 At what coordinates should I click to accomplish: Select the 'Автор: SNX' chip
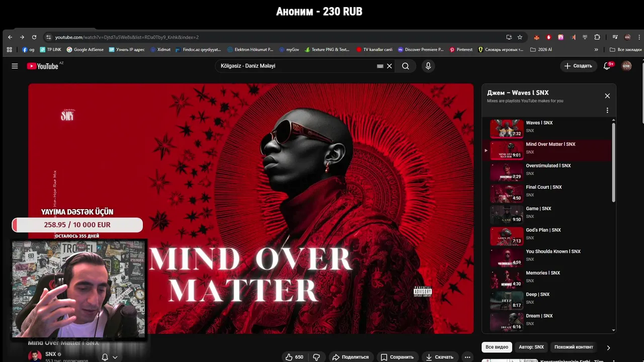(x=531, y=347)
